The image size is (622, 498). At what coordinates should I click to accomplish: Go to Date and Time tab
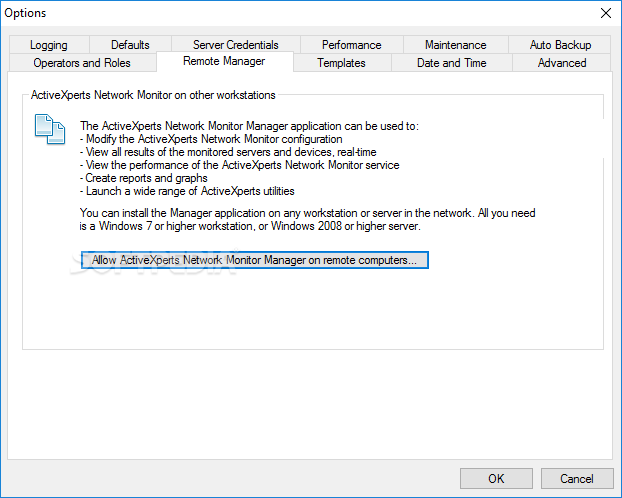[451, 63]
